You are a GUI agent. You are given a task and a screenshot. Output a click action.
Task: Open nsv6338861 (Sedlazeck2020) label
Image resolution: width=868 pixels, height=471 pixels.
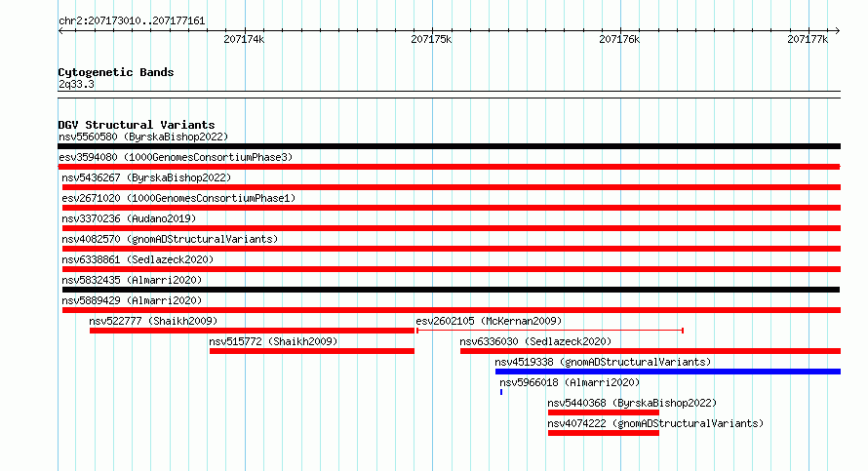138,259
